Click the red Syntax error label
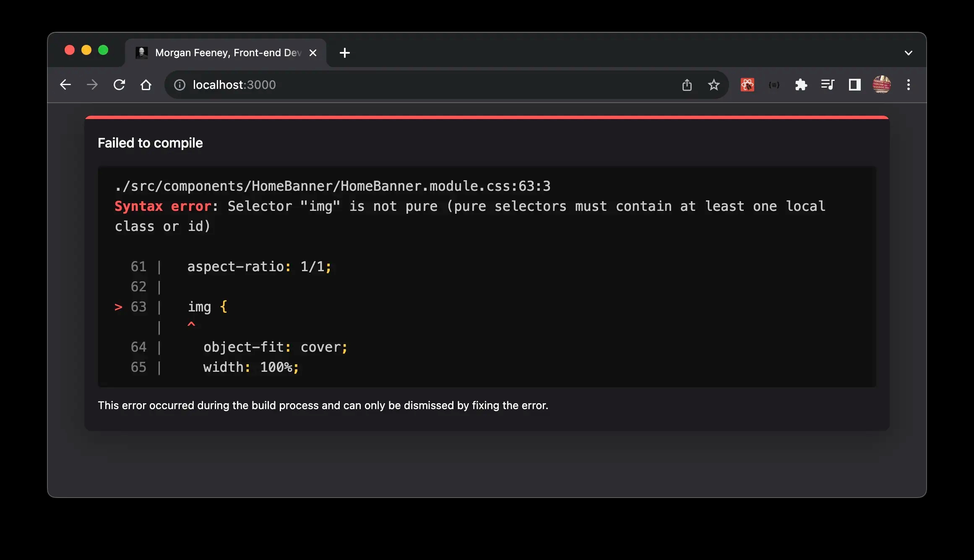 pyautogui.click(x=163, y=206)
